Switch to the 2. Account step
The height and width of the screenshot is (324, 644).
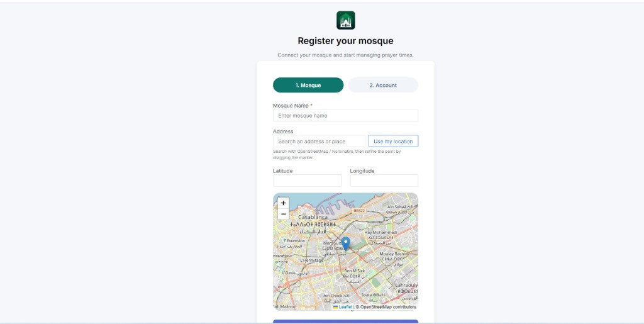[x=383, y=85]
